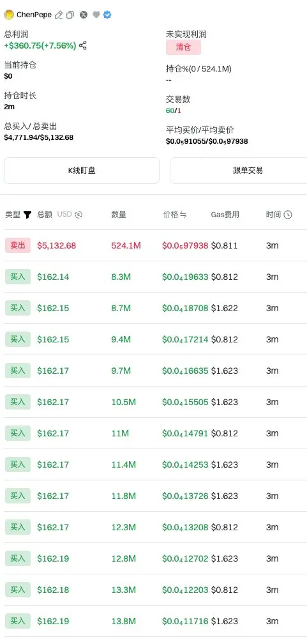
Task: Click the $0.0₅97938 sell price
Action: click(x=185, y=245)
